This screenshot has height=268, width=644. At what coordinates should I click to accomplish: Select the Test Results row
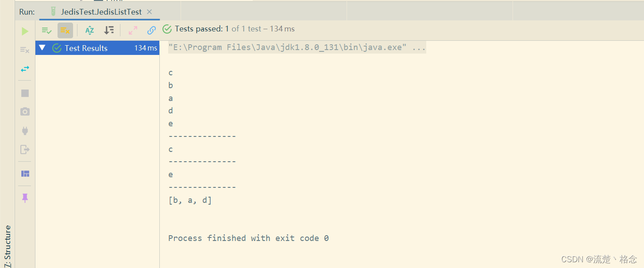[x=97, y=48]
